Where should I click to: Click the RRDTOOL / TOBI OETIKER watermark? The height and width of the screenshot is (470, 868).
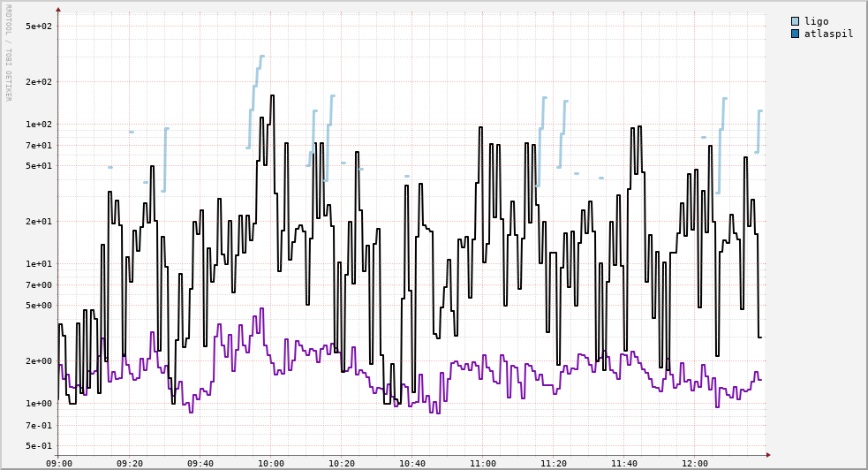point(9,53)
